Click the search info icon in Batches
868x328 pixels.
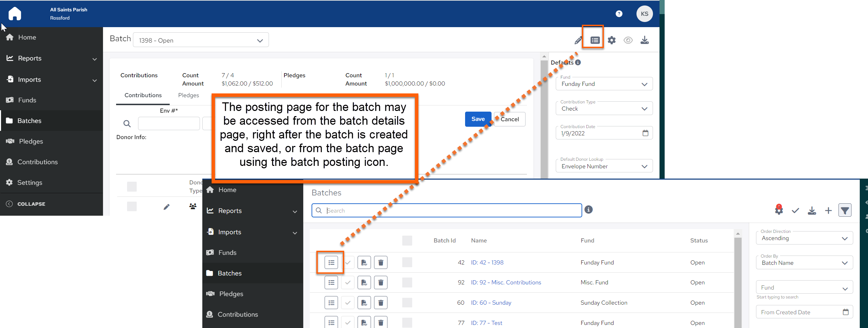(588, 210)
